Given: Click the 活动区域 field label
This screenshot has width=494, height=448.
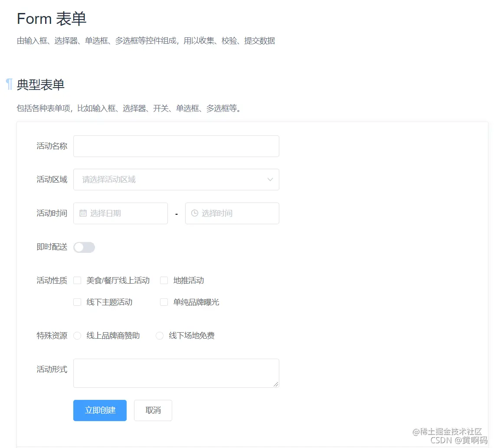Looking at the screenshot, I should [52, 180].
